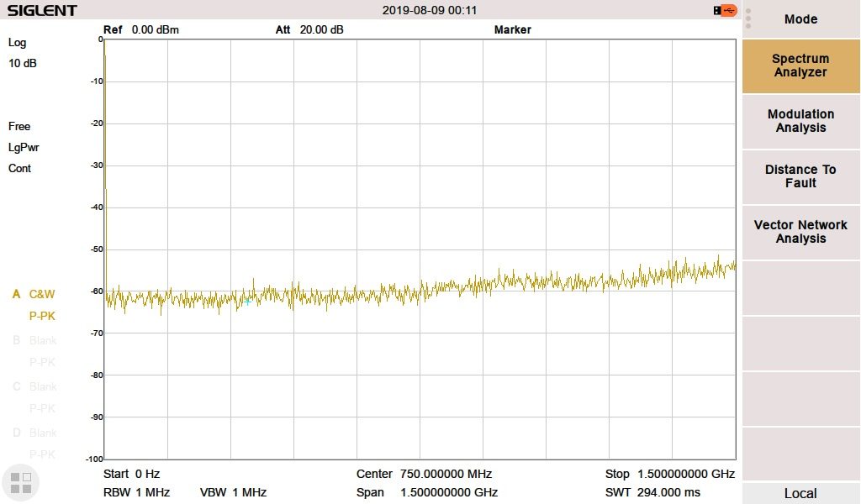Screen dimensions: 861x504
Task: Switch to Modulation Analysis mode
Action: [x=800, y=121]
